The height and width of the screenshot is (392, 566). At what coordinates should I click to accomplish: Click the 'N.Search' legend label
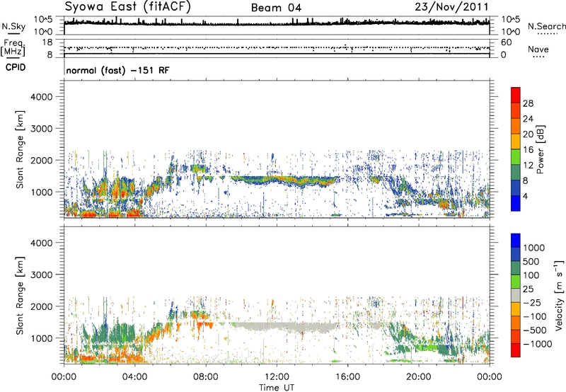coord(547,26)
